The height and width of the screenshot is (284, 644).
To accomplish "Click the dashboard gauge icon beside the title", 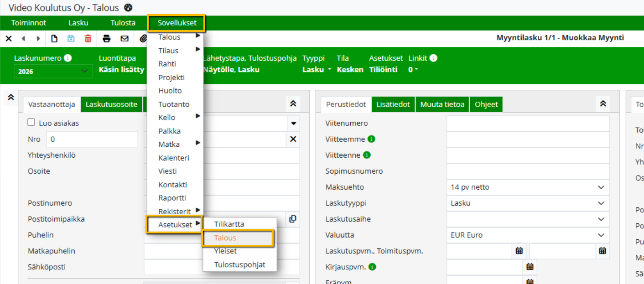I will click(x=128, y=7).
